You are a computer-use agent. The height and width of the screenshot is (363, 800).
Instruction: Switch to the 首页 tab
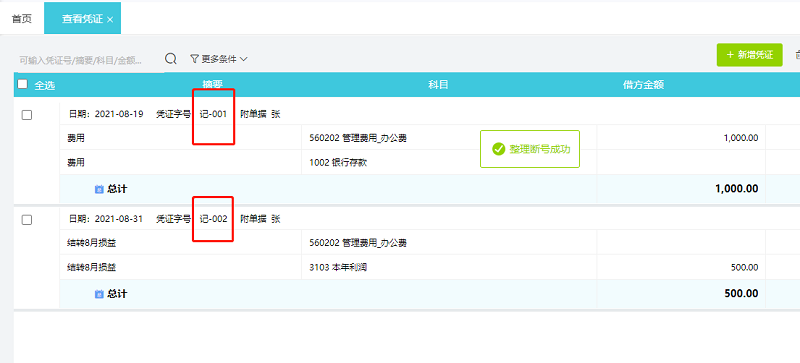pyautogui.click(x=22, y=19)
